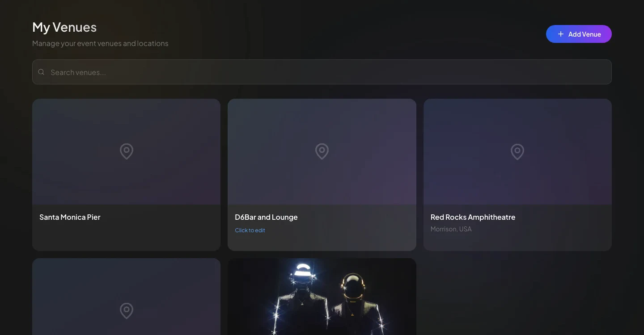Focus the Search venues input field

click(322, 72)
